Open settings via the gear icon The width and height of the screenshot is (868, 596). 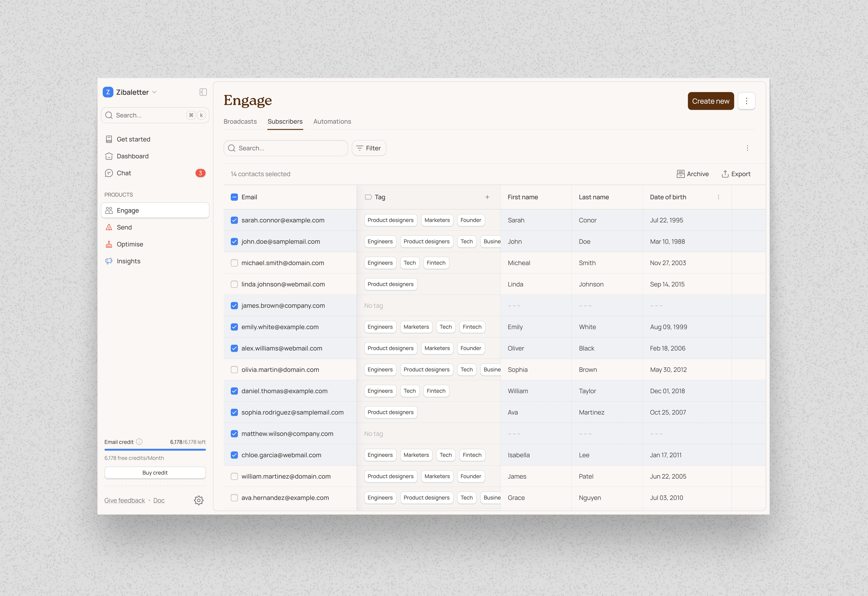[199, 500]
